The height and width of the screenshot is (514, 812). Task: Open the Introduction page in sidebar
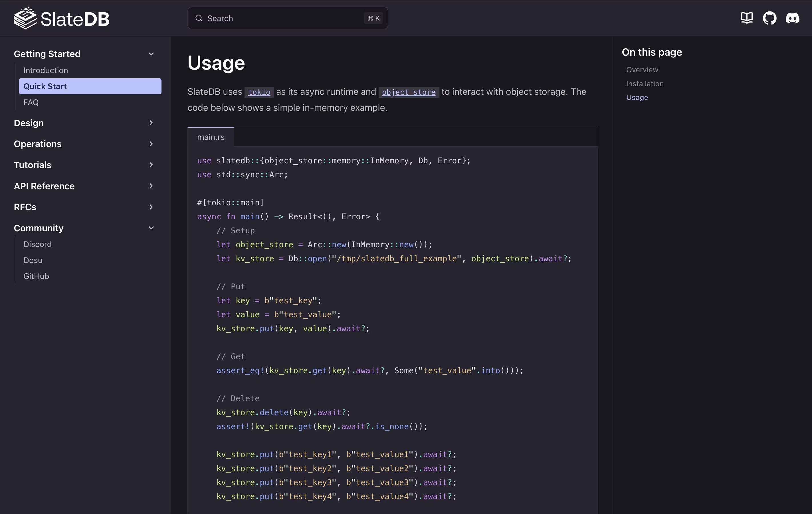(x=46, y=70)
